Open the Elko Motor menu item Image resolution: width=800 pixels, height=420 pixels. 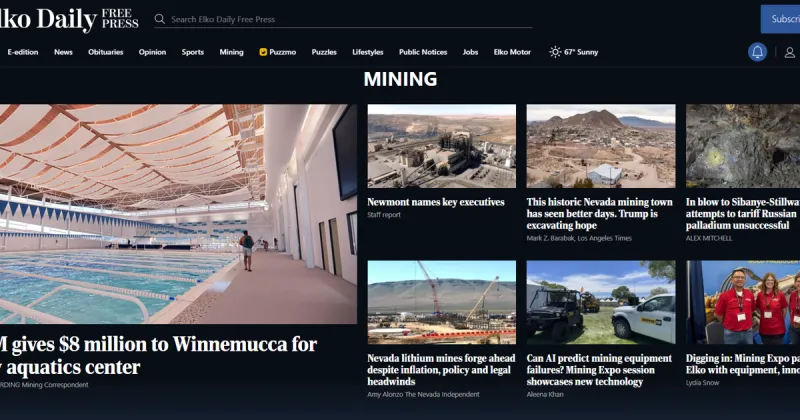[512, 52]
